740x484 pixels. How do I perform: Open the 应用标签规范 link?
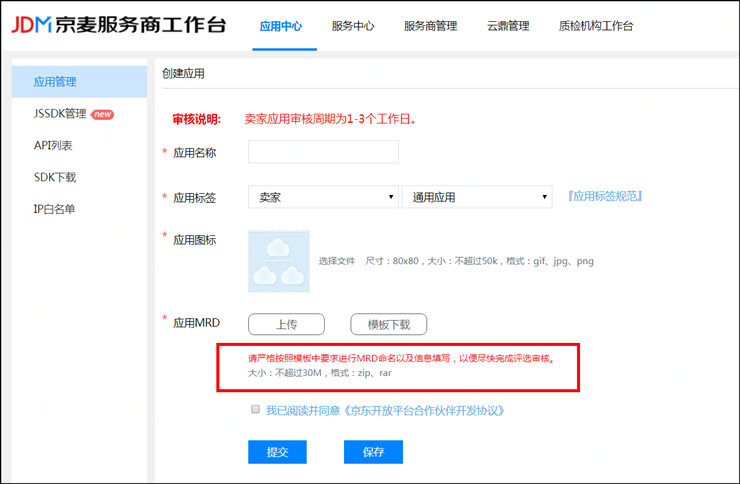click(605, 196)
